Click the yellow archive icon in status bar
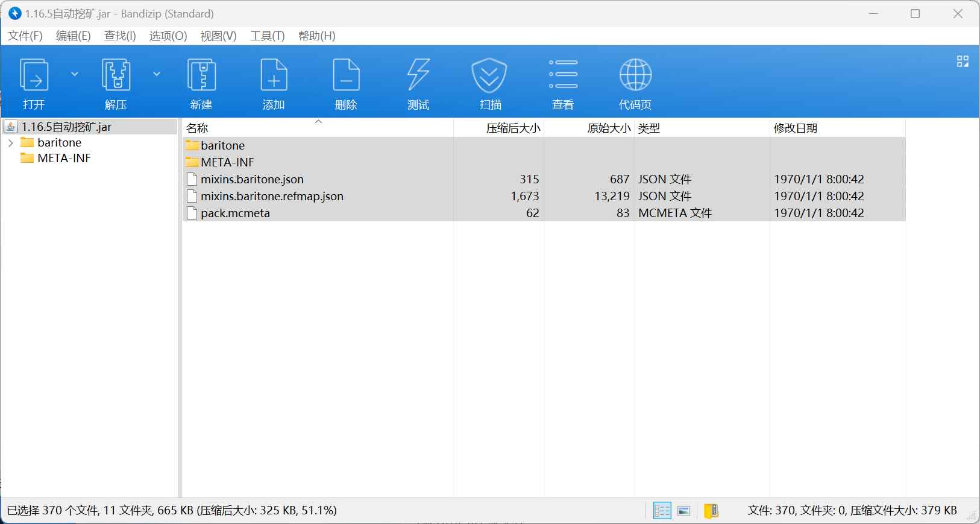 [x=711, y=511]
